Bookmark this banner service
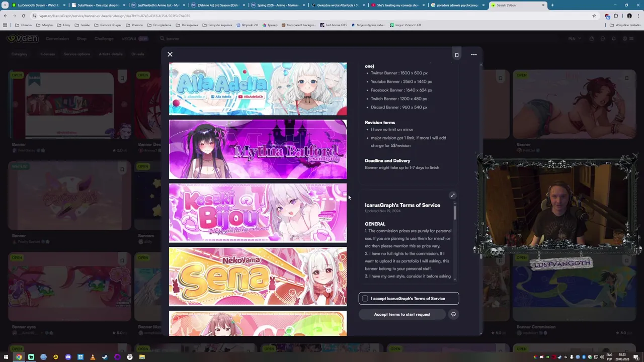 coord(457,55)
